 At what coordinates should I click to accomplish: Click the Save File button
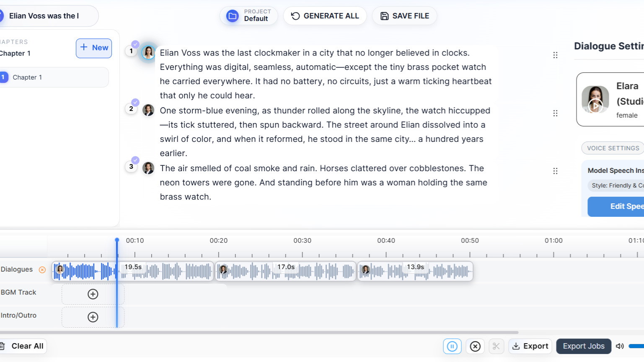pos(405,16)
